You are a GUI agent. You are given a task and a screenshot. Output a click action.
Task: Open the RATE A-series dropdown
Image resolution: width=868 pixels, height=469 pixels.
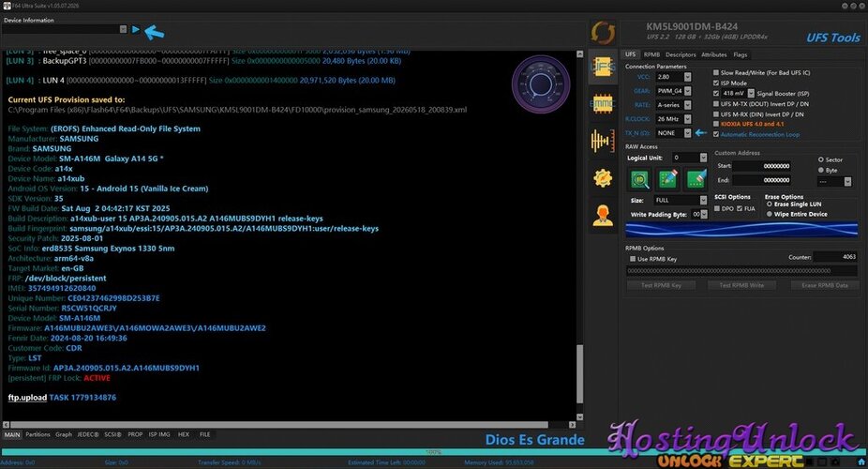click(x=687, y=105)
